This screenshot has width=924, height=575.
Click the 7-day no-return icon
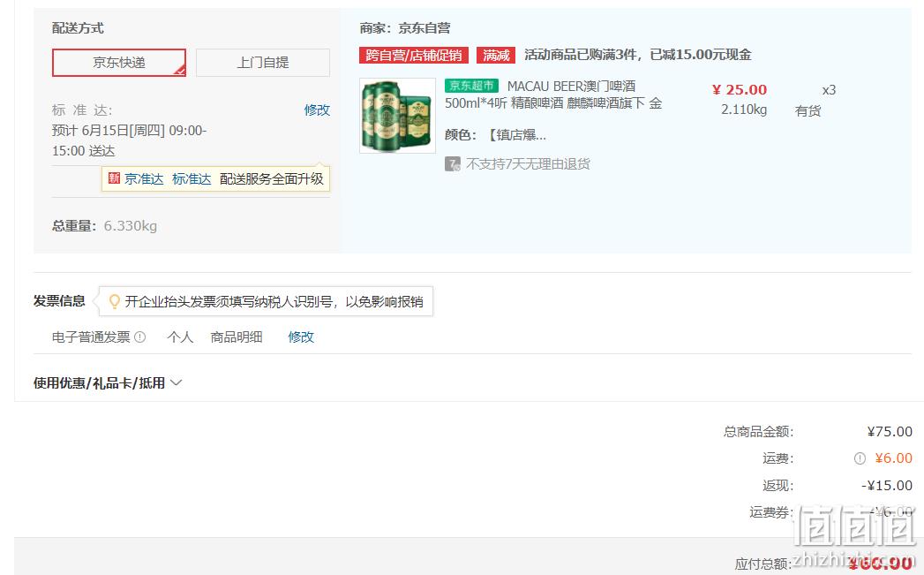click(x=453, y=164)
